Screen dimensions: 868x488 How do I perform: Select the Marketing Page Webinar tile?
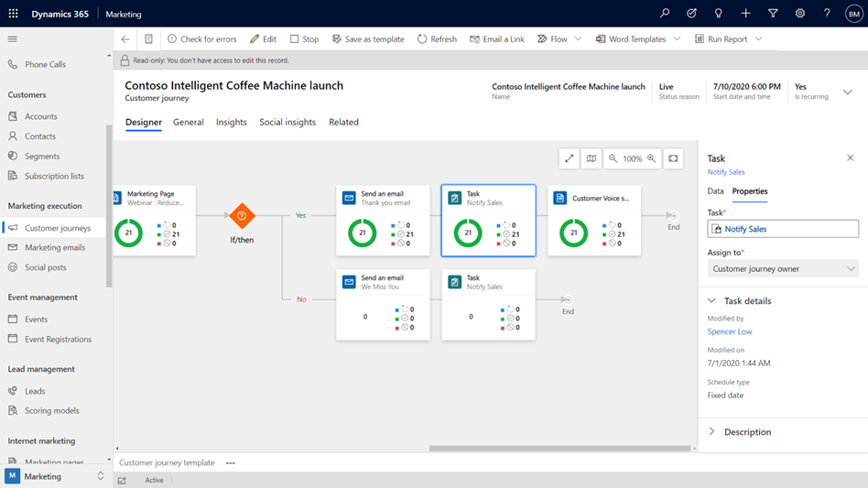tap(155, 221)
